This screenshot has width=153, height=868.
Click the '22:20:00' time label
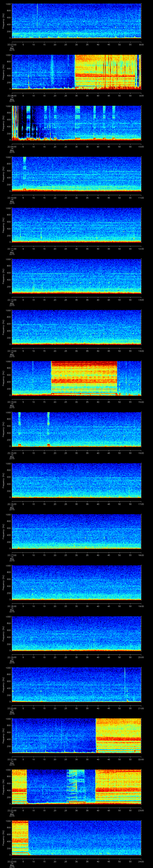(12, 708)
